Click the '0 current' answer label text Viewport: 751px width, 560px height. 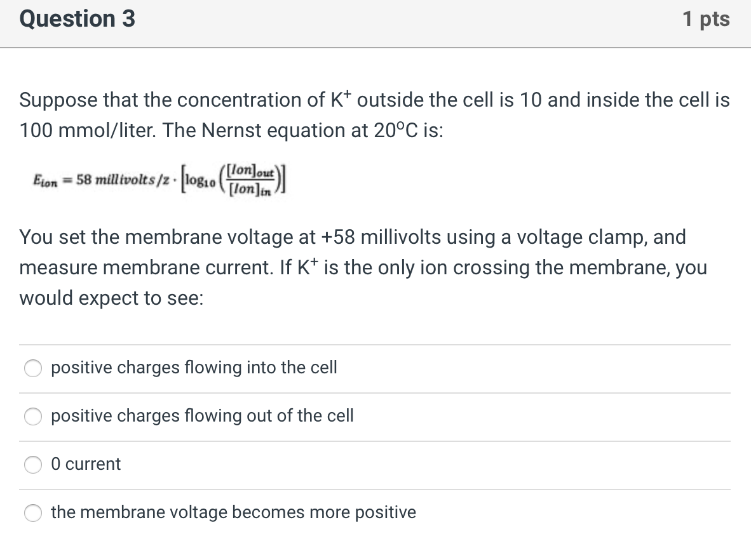point(86,464)
